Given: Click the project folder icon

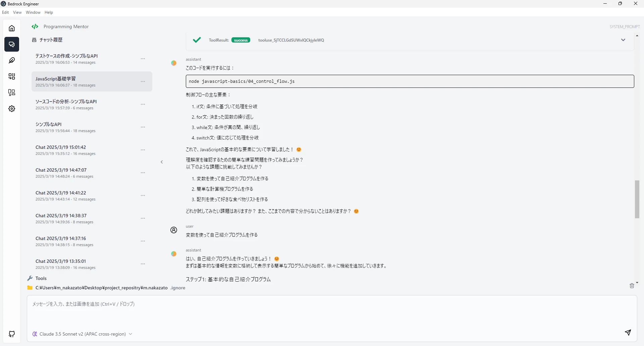Looking at the screenshot, I should pyautogui.click(x=30, y=288).
